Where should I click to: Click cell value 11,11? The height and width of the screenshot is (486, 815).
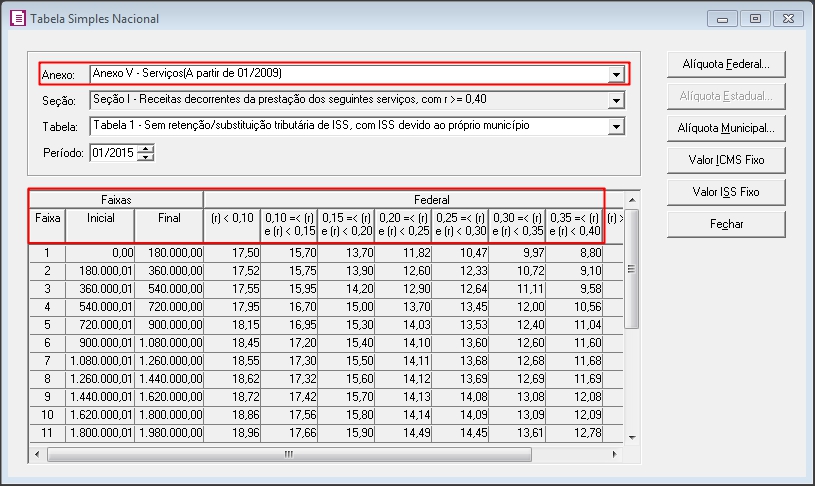tap(517, 289)
